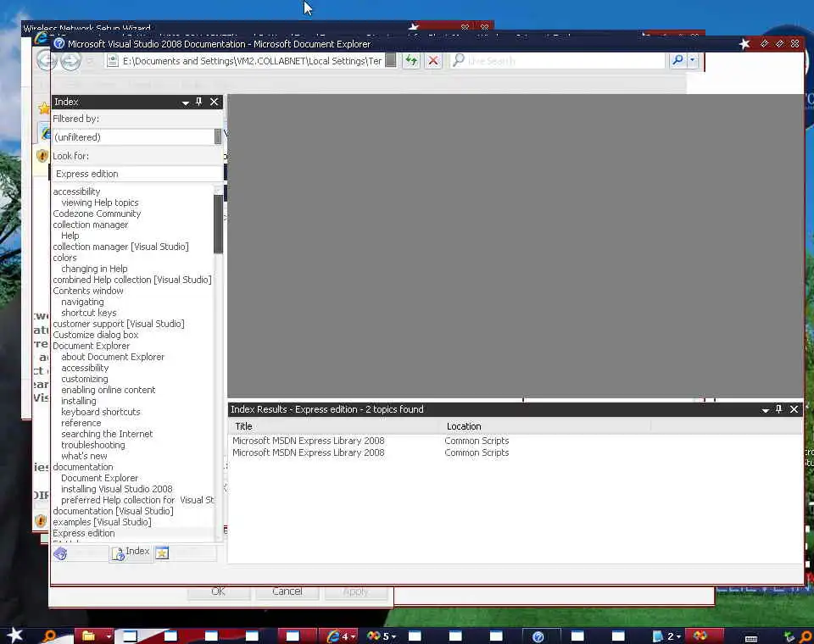Click the Back arrow in the browser window
This screenshot has height=644, width=814.
[x=47, y=61]
